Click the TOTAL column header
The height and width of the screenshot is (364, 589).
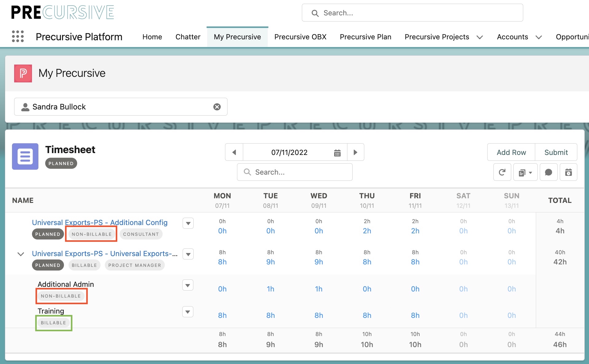click(x=560, y=200)
